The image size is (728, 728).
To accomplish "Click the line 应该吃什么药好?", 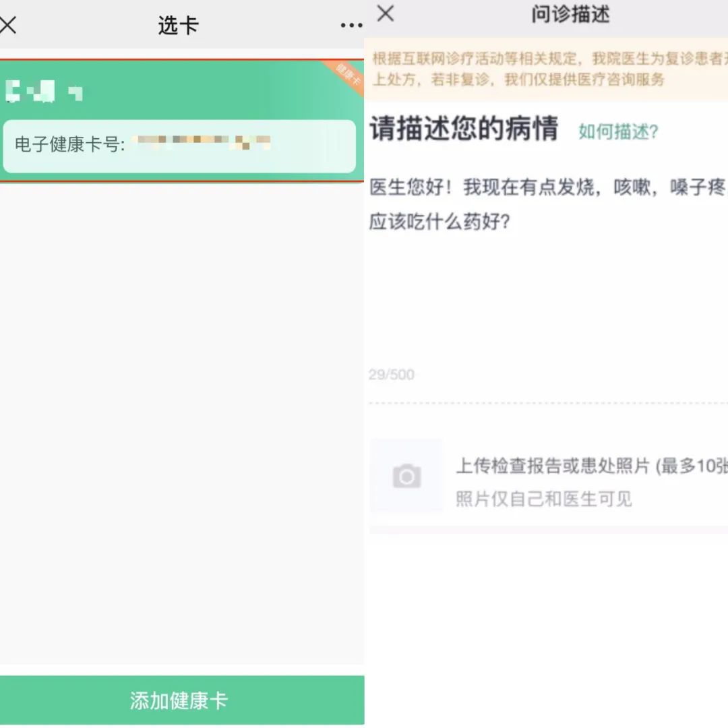I will (x=439, y=222).
